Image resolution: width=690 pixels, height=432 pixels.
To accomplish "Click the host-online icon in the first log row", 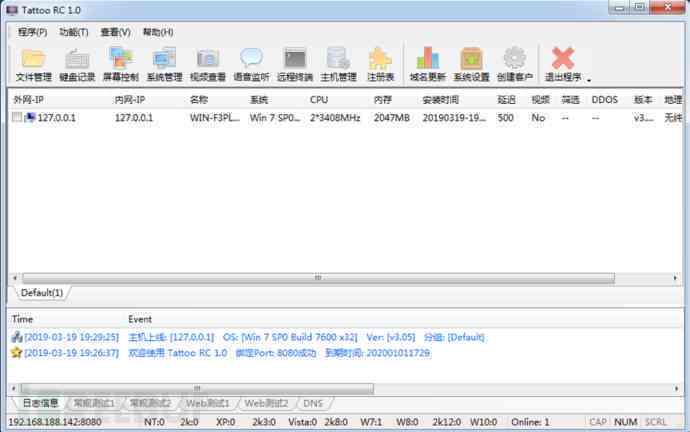I will point(17,337).
